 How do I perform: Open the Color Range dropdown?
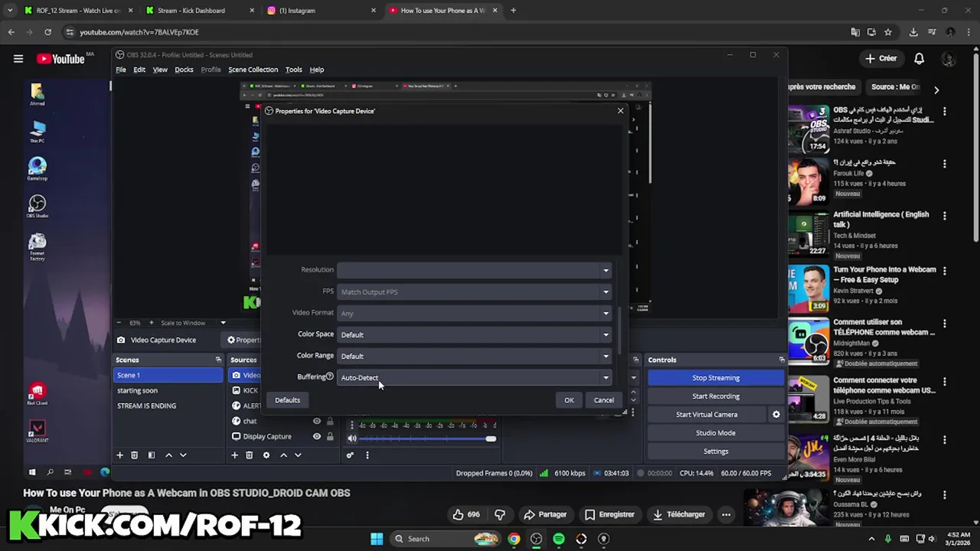(x=474, y=356)
